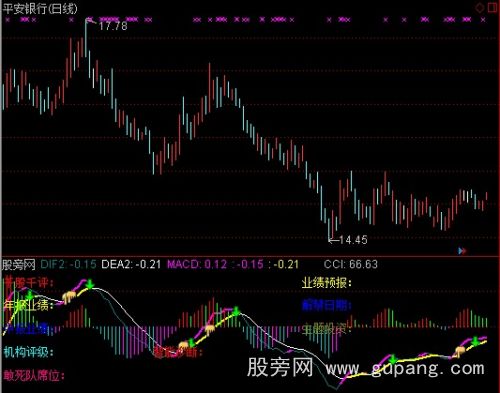Click the 股旁网 indicator name label
The width and height of the screenshot is (500, 393).
click(19, 265)
